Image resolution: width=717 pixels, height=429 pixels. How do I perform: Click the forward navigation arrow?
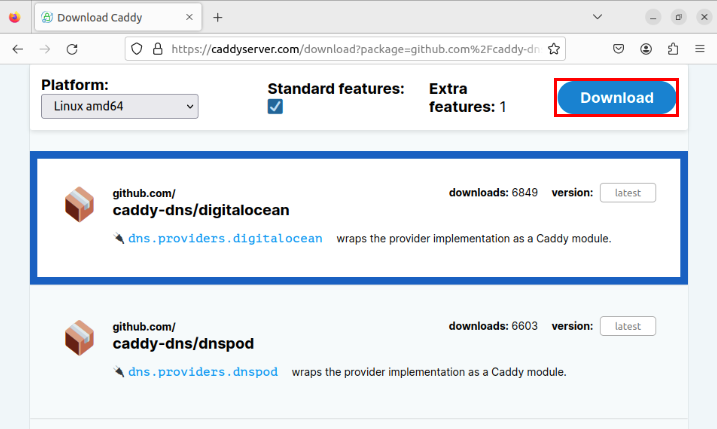45,49
